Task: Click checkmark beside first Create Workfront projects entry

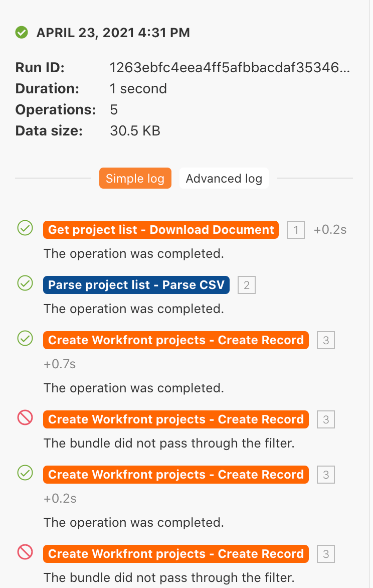Action: point(25,339)
